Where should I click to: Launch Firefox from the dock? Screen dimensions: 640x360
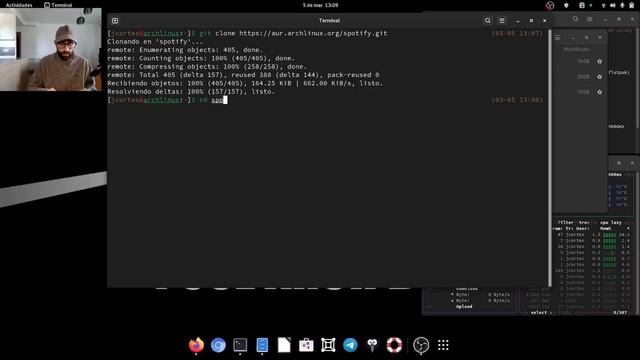[x=196, y=345]
